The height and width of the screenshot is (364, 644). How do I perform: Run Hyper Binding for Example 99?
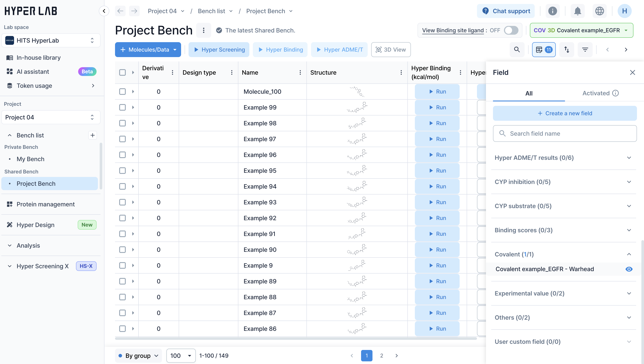click(x=437, y=108)
